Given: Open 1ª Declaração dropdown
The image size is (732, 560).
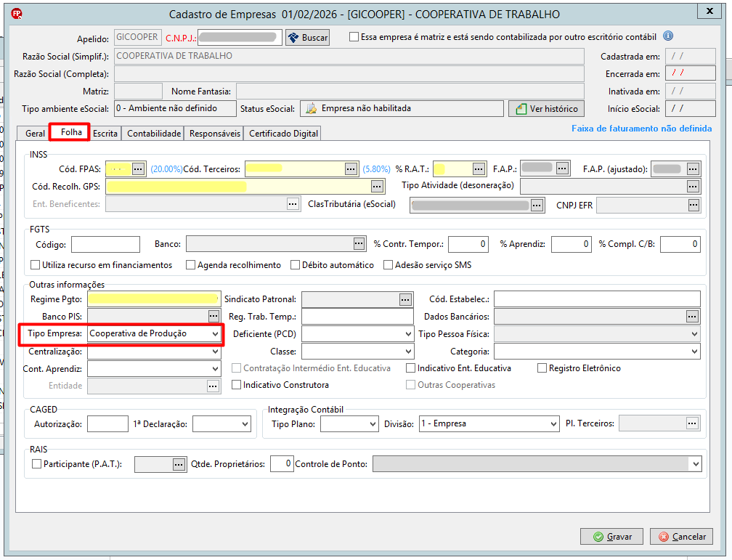Looking at the screenshot, I should tap(245, 424).
